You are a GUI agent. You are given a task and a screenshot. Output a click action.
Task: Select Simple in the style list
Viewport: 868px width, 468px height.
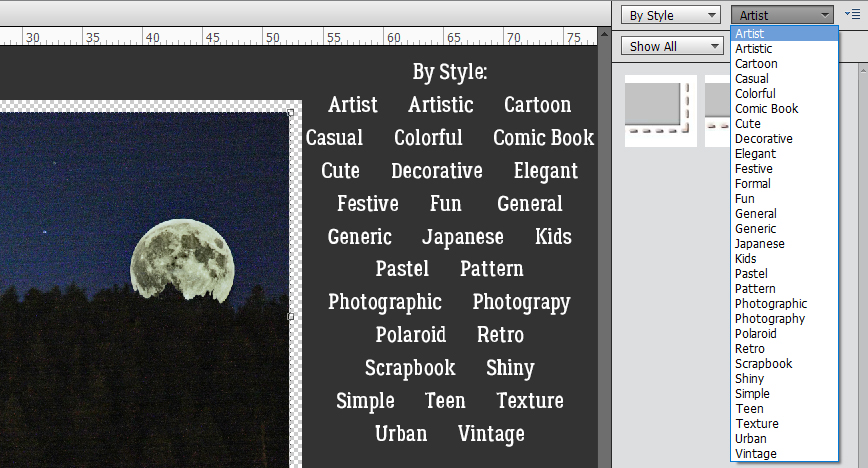tap(784, 393)
